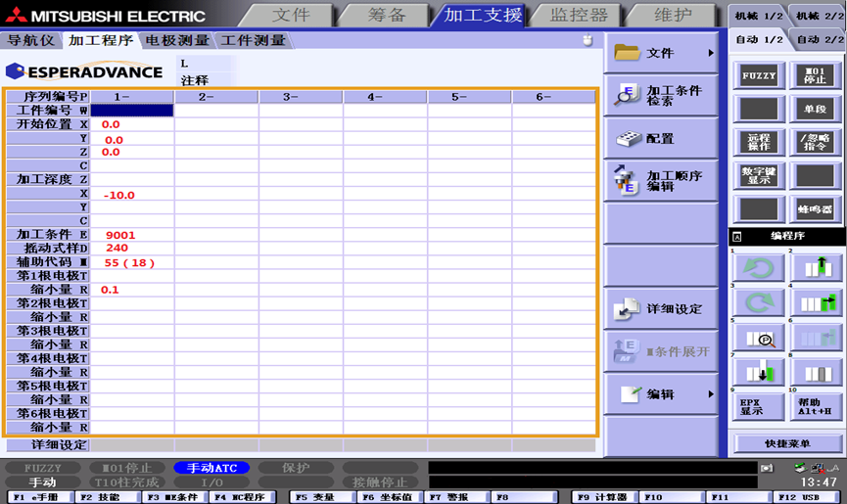Click the green undo arrow icon
847x504 pixels.
759,268
